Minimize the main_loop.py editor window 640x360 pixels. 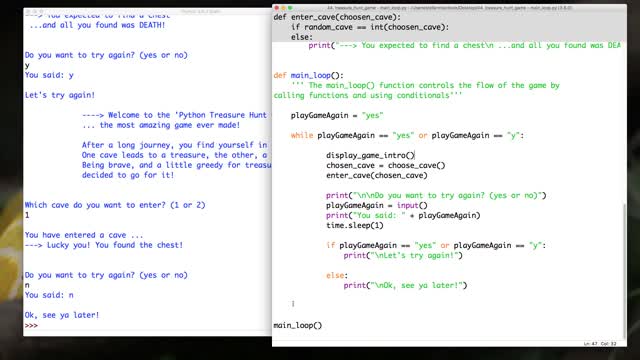(x=283, y=8)
